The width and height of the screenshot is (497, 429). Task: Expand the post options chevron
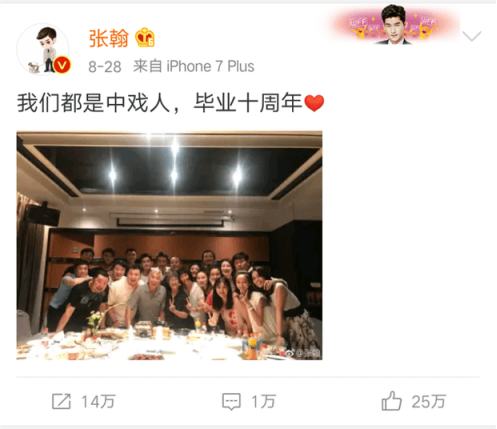coord(472,36)
